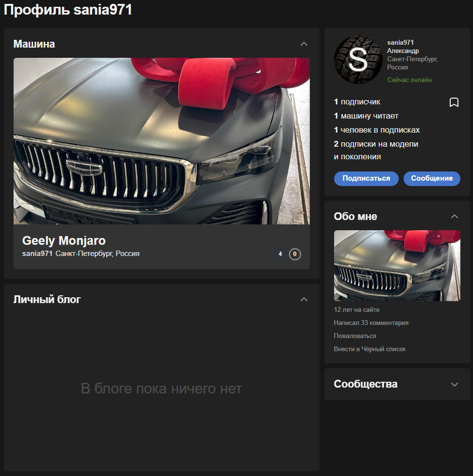473x476 pixels.
Task: Expand the Сообщества section
Action: click(x=455, y=384)
